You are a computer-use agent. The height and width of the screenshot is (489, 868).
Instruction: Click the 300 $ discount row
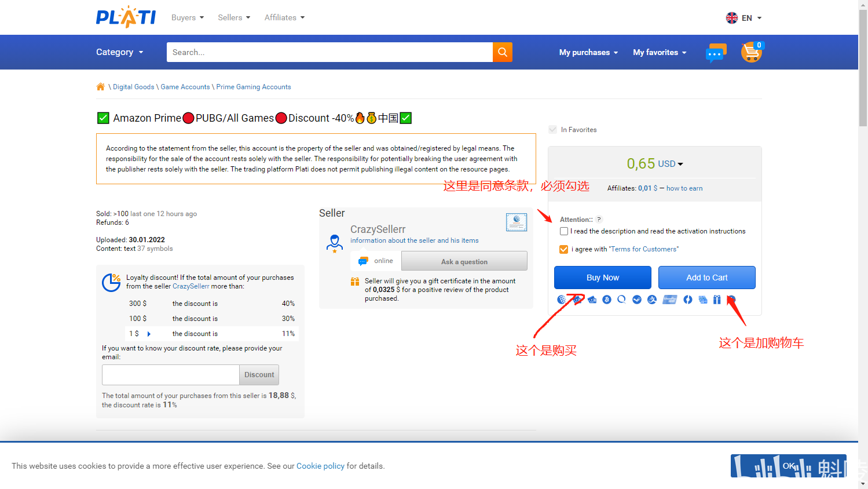pyautogui.click(x=212, y=304)
